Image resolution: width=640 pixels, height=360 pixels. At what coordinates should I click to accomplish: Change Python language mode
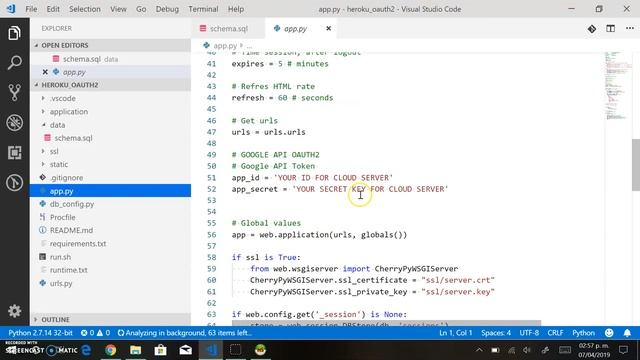pos(583,333)
